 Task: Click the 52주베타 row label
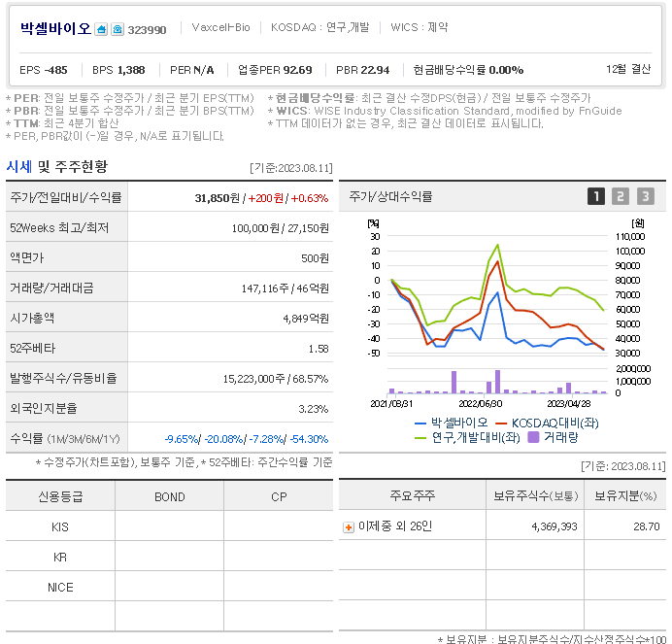tap(33, 348)
